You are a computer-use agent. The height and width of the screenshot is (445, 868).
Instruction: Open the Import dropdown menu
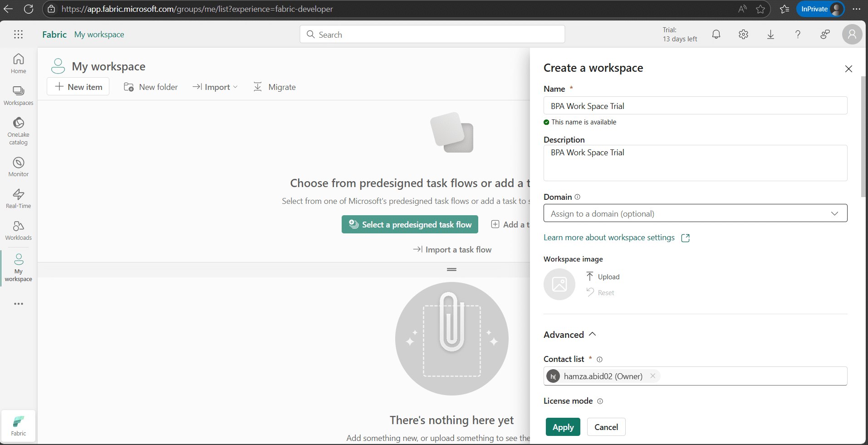pos(215,87)
